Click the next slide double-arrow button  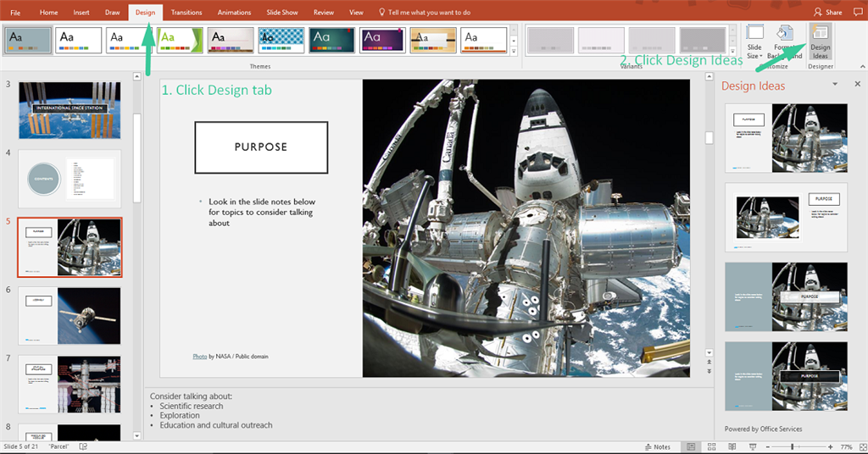point(709,371)
